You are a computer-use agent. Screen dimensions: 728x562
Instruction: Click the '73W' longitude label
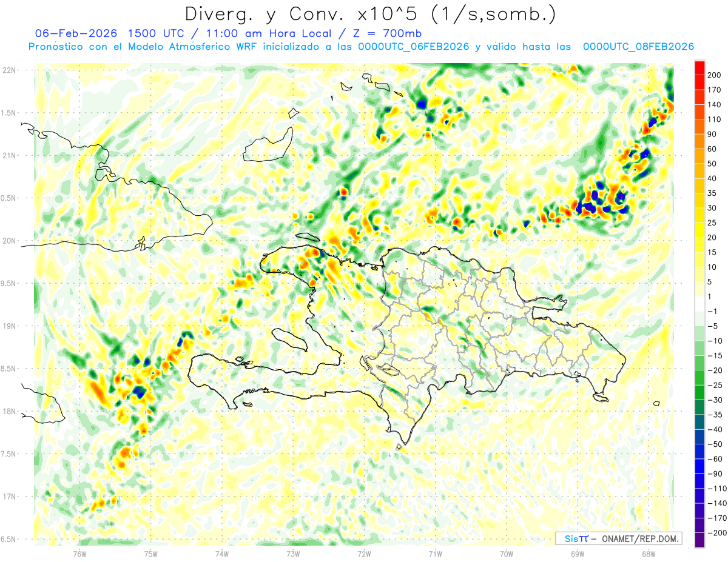293,554
